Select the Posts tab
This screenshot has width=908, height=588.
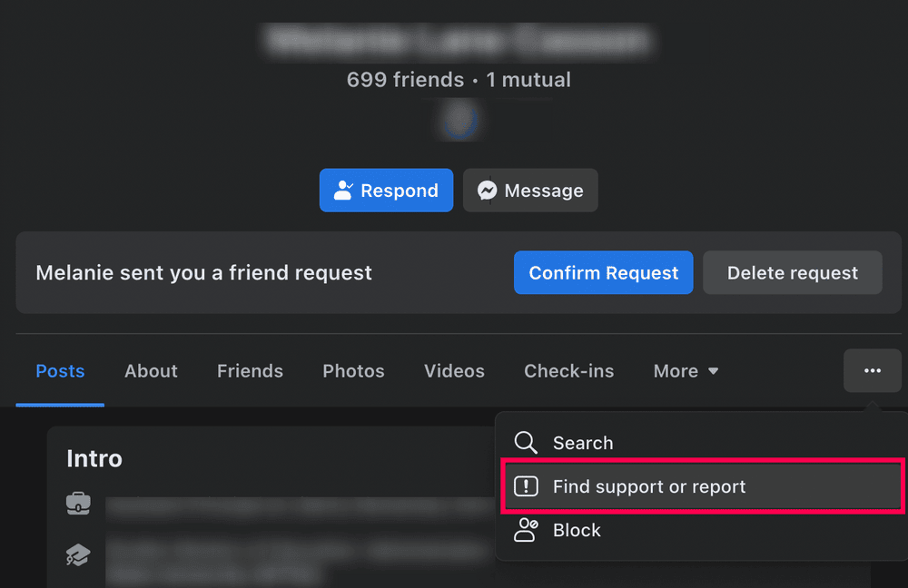60,370
